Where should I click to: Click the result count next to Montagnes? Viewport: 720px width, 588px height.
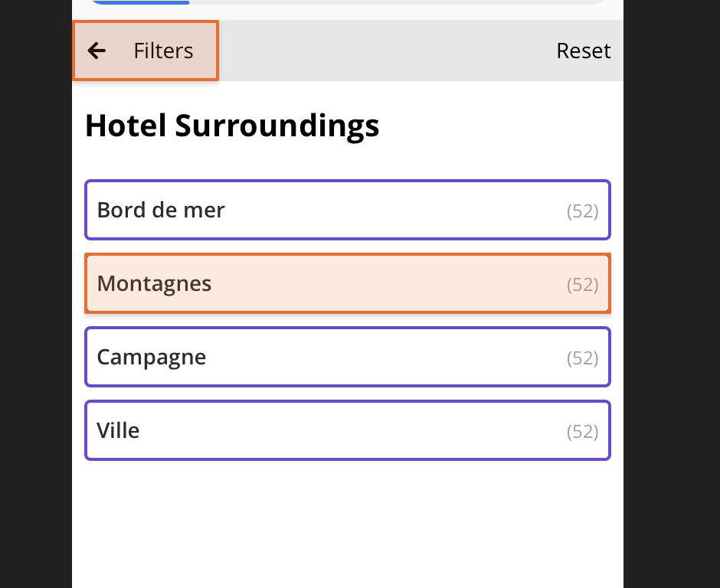582,284
